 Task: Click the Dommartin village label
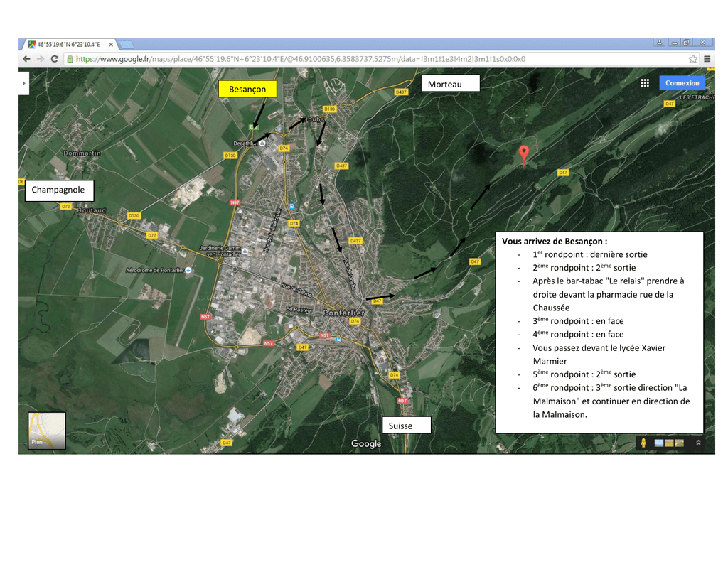(82, 153)
